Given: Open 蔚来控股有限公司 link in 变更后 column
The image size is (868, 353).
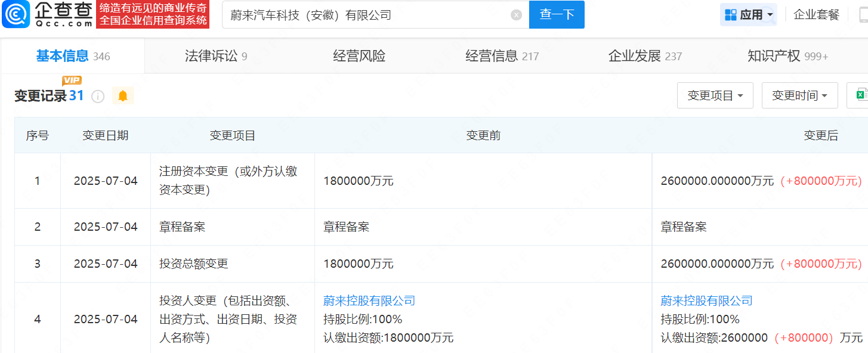Looking at the screenshot, I should coord(706,301).
